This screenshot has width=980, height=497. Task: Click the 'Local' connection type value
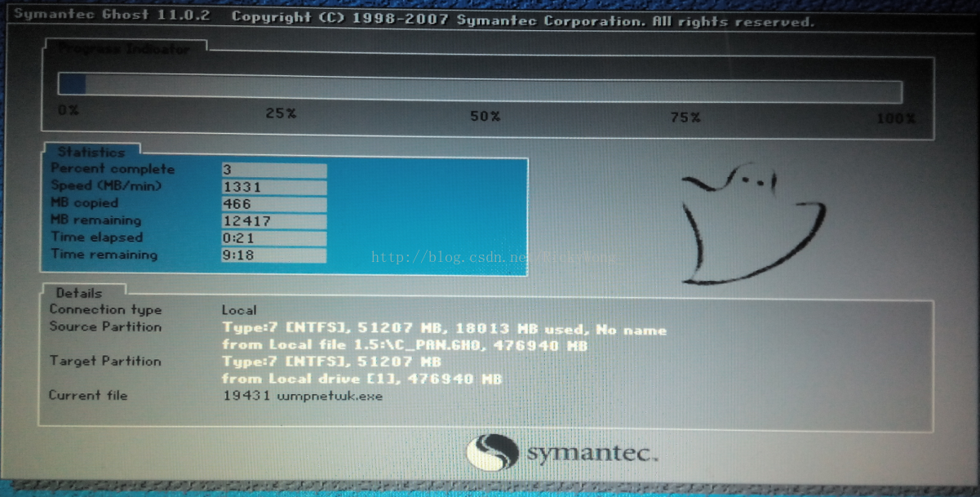[239, 310]
